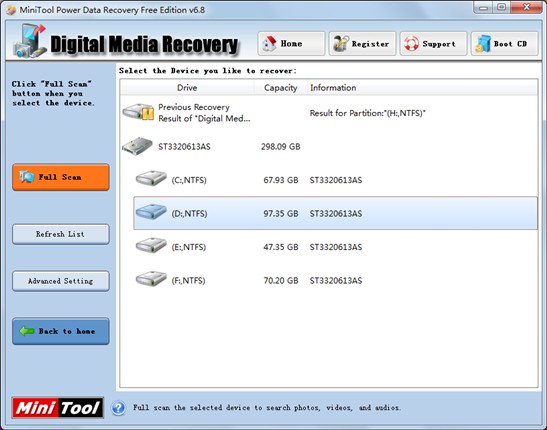Click the Capacity column header

point(280,88)
